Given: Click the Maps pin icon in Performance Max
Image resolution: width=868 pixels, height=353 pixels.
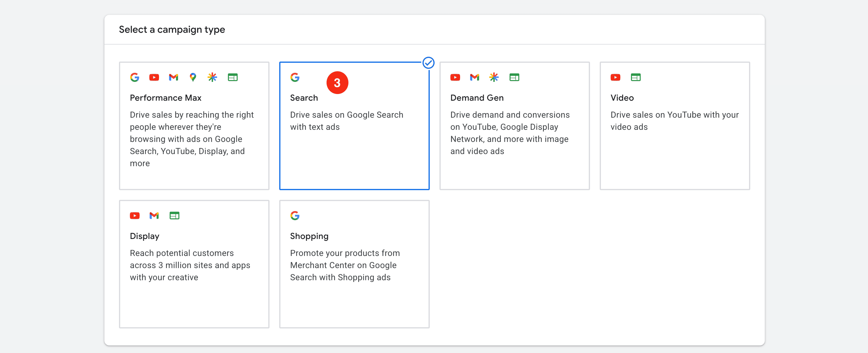Looking at the screenshot, I should pyautogui.click(x=193, y=77).
